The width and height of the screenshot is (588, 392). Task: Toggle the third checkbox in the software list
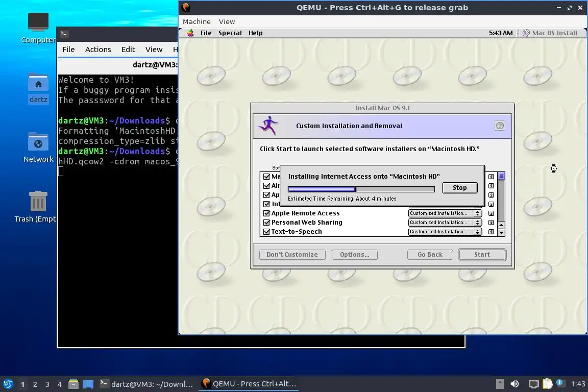[x=266, y=194]
